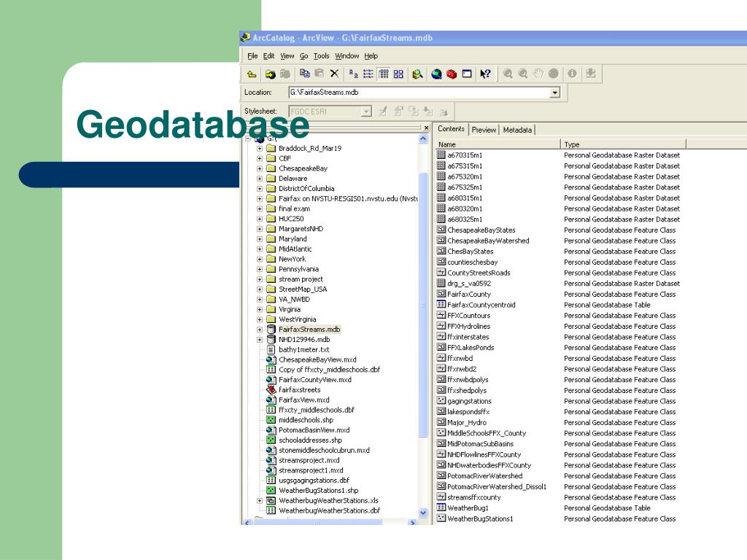Switch to Thumbnails view

pos(398,74)
